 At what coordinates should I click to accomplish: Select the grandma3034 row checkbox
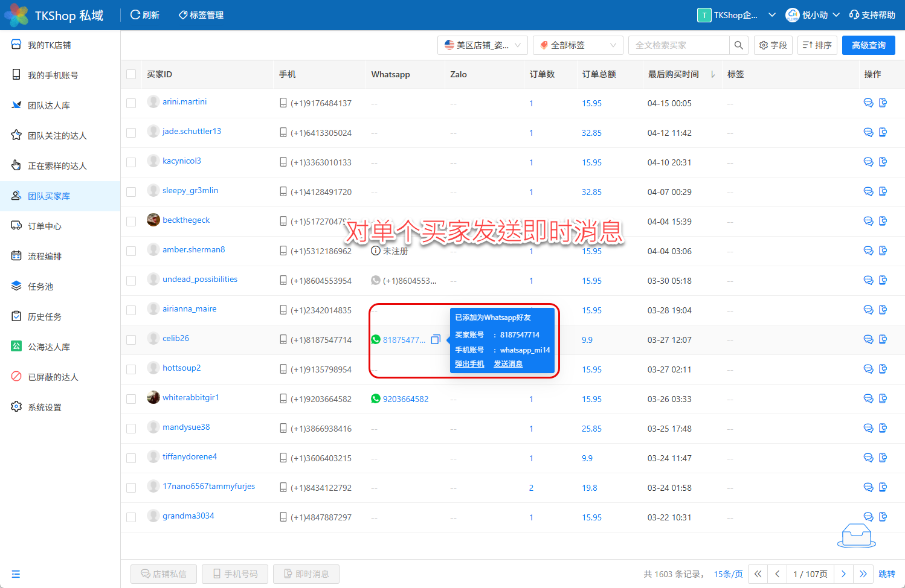pyautogui.click(x=131, y=517)
